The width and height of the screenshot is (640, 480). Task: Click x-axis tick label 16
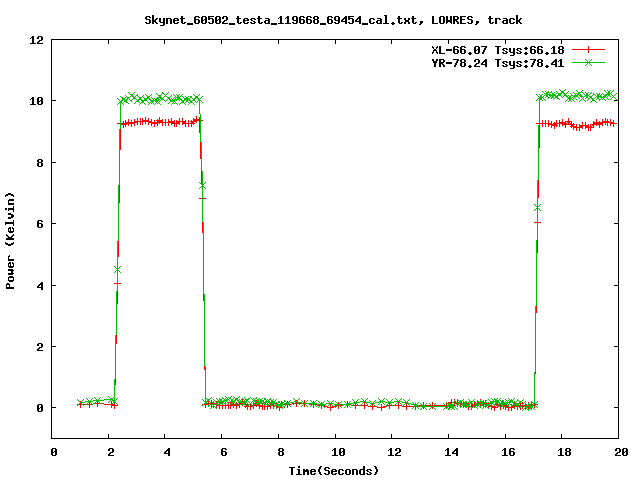click(x=508, y=452)
